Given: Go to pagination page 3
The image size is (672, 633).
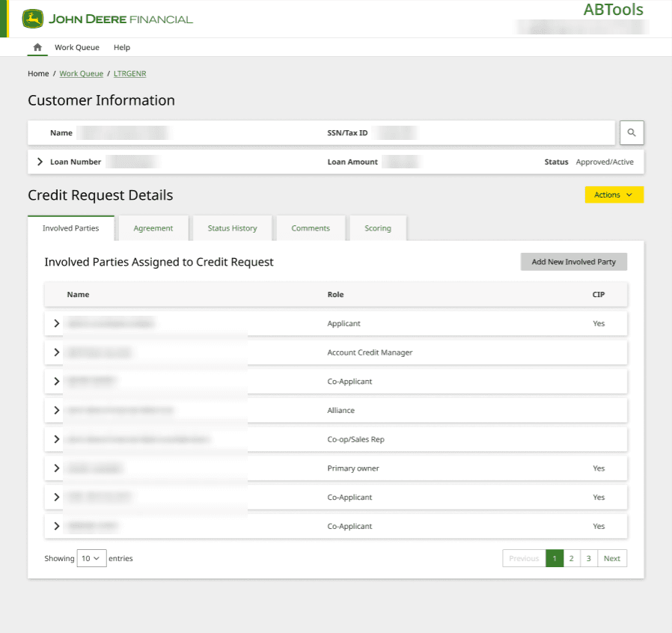Looking at the screenshot, I should point(588,558).
